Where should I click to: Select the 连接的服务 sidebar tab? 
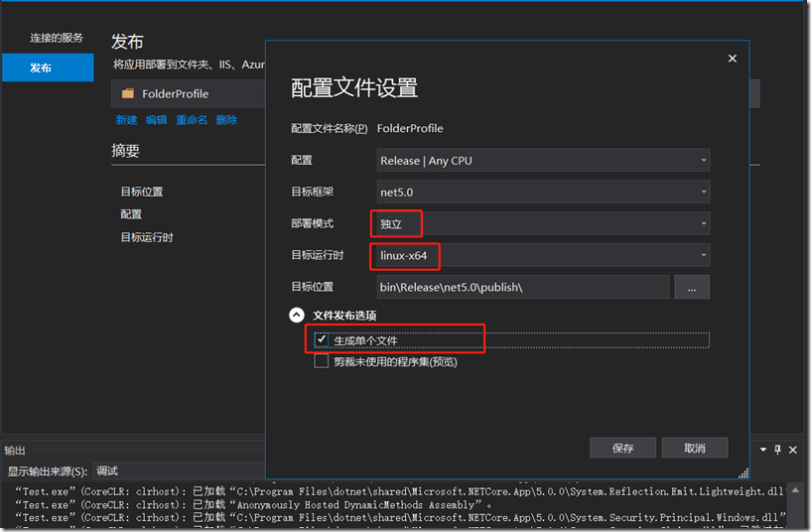click(x=56, y=38)
